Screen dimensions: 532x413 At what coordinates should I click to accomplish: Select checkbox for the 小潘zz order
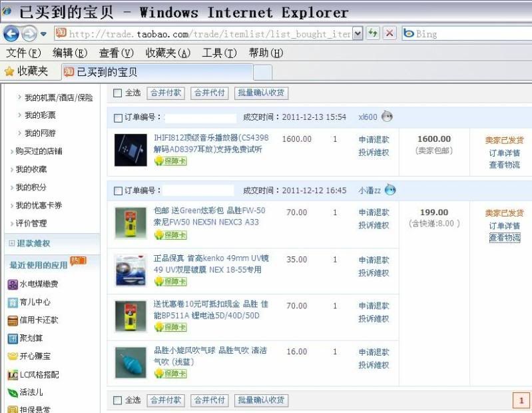[118, 191]
